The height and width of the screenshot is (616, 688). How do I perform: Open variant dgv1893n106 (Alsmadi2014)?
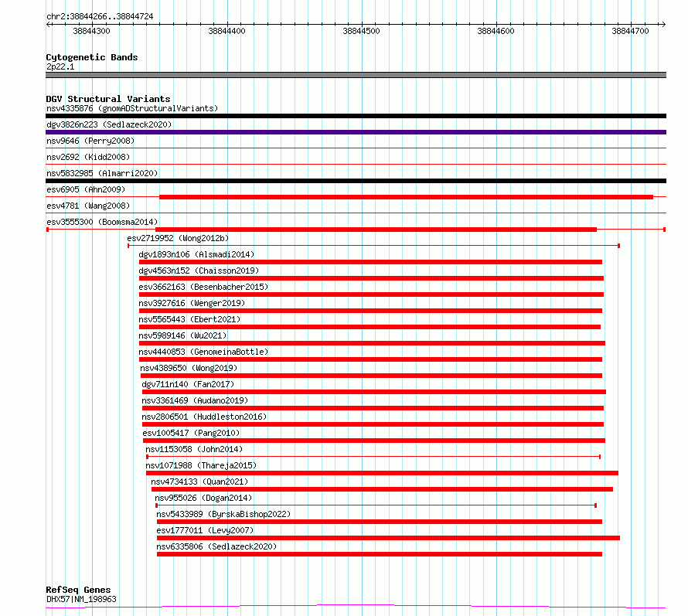point(196,254)
